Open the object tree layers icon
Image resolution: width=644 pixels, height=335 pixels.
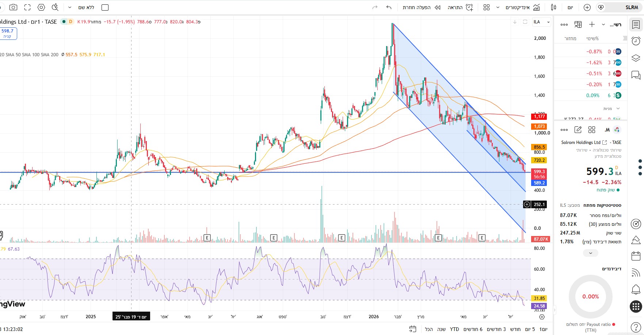click(636, 58)
